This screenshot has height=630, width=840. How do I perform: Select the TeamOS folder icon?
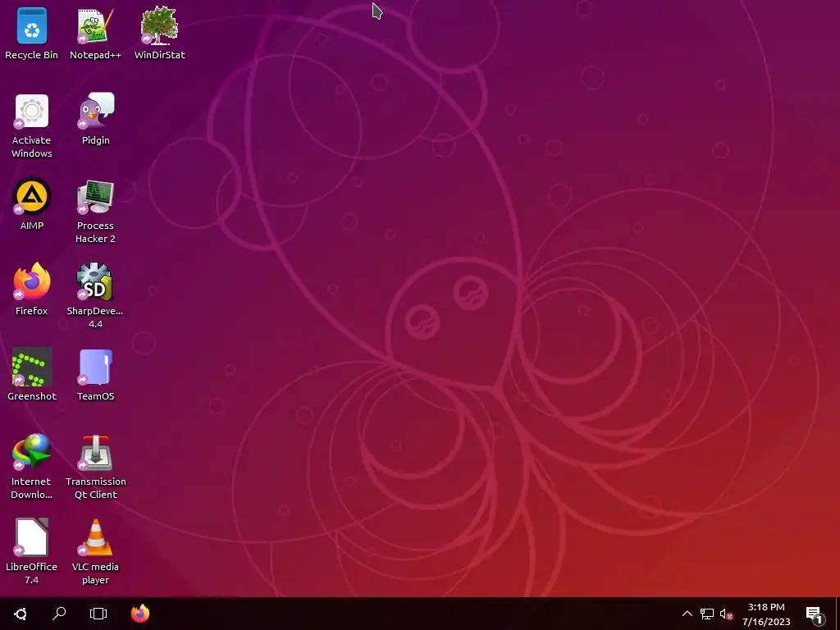click(x=95, y=375)
